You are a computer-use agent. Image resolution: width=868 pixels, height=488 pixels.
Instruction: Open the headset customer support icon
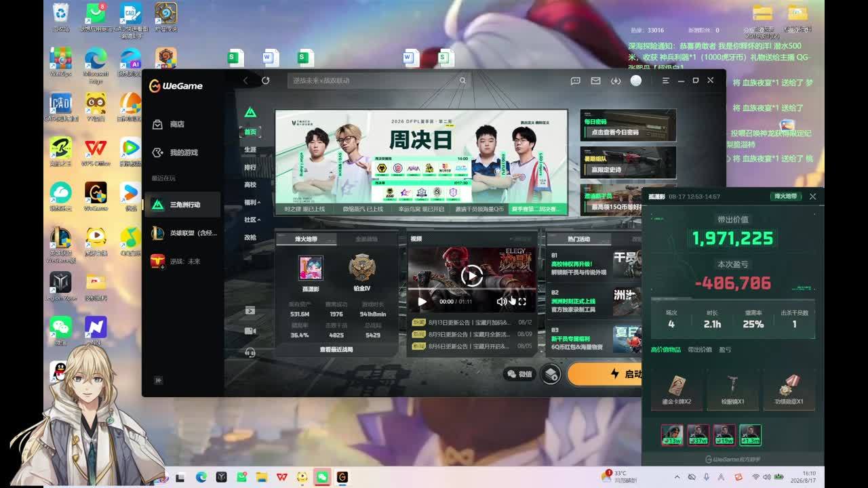tap(250, 352)
